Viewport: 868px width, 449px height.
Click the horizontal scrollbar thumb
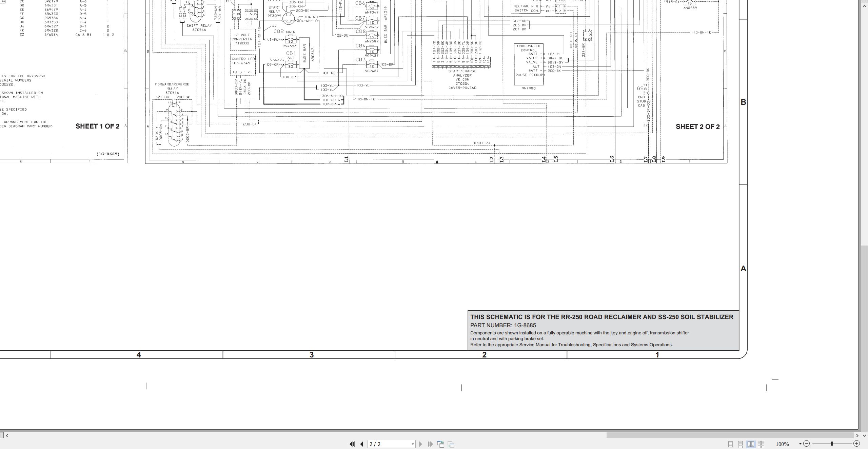tap(730, 435)
